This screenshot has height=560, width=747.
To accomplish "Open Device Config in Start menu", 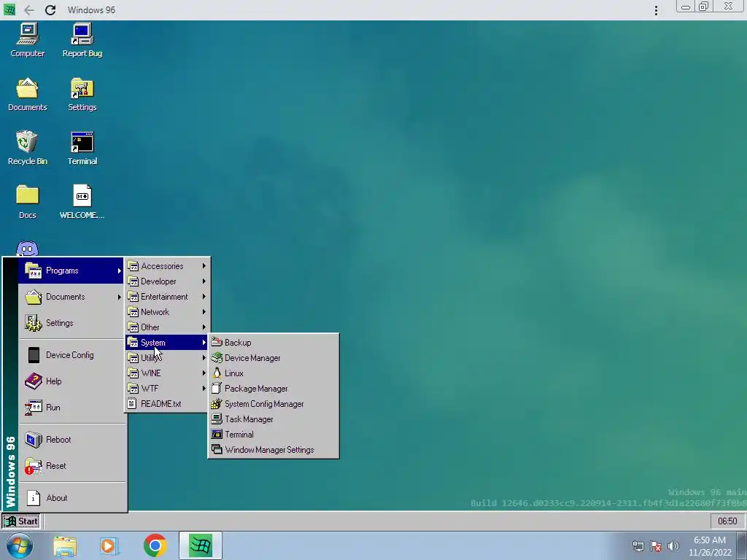I will click(x=72, y=355).
